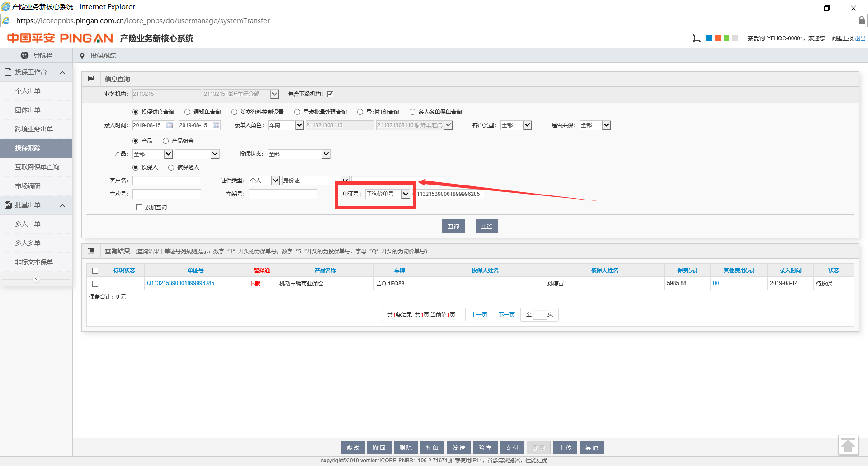This screenshot has height=466, width=868.
Task: Click the 打印 button in bottom toolbar
Action: 432,447
